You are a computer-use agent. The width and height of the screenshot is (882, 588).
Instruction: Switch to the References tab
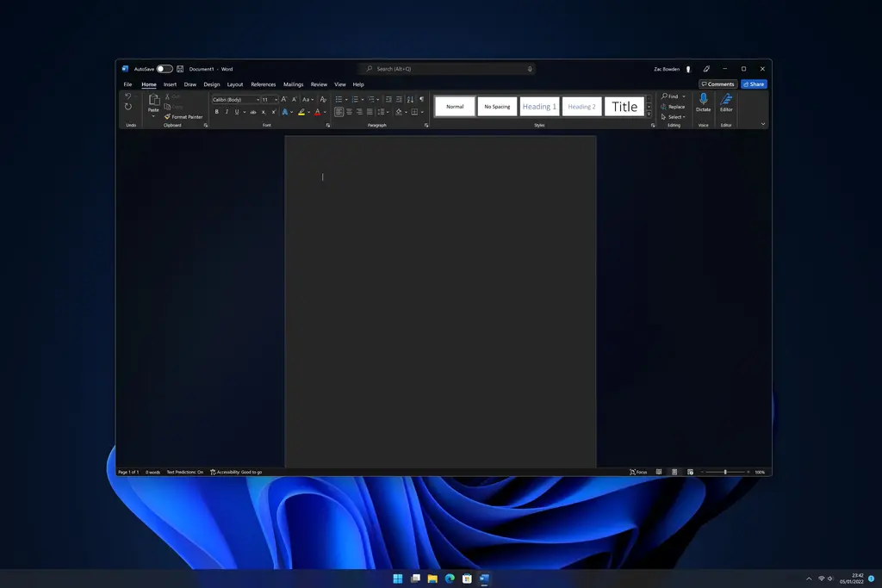click(264, 84)
